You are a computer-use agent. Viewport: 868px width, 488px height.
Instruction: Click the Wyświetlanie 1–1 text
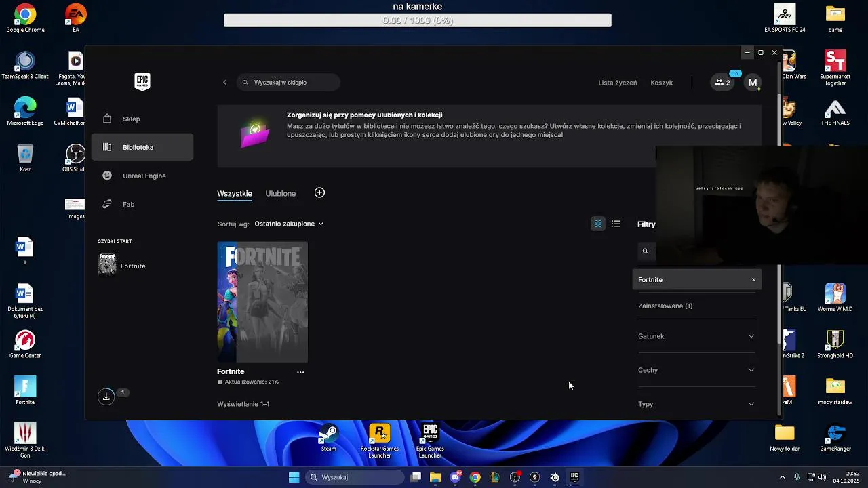[243, 404]
